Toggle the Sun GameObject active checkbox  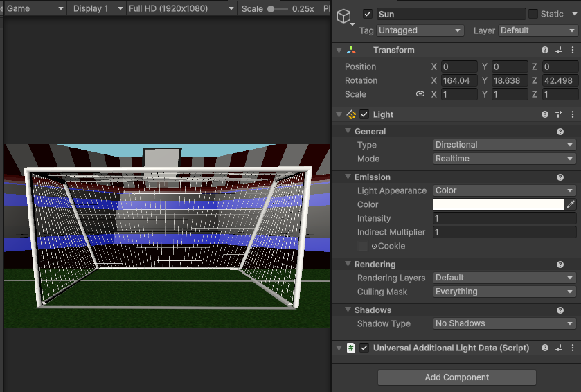[x=368, y=14]
